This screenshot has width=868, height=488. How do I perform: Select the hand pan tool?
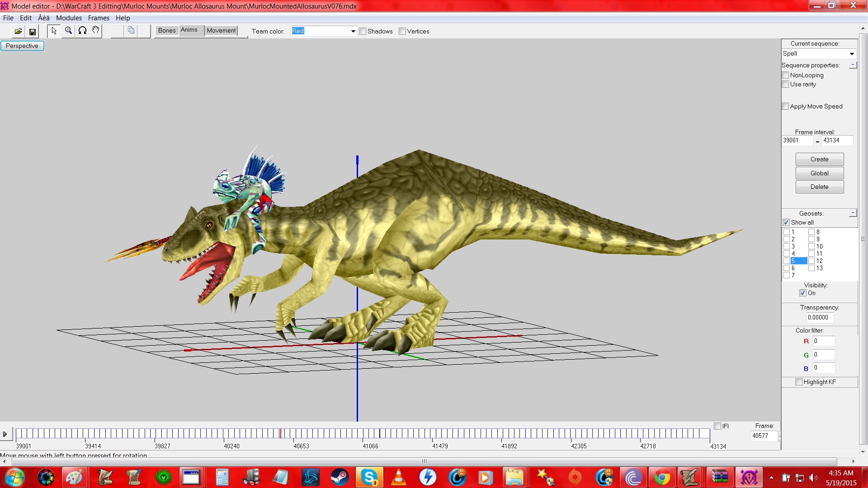[95, 31]
